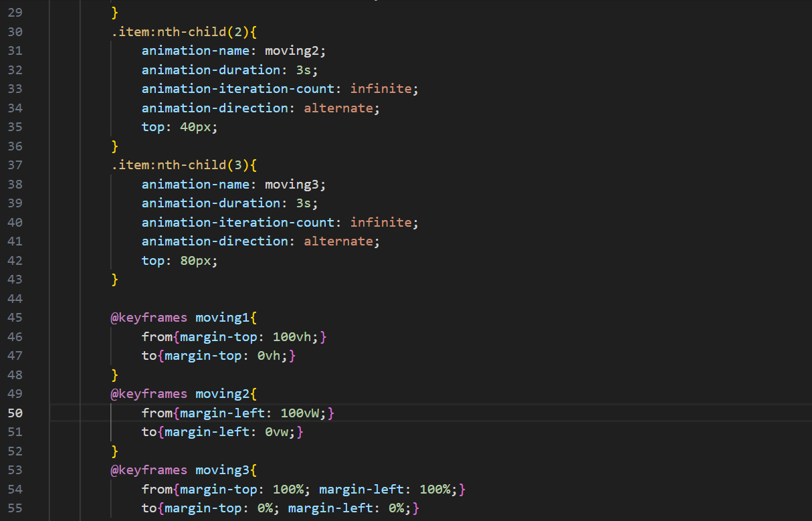Image resolution: width=812 pixels, height=521 pixels.
Task: Click the 'alternate' value on line 34
Action: pos(338,108)
